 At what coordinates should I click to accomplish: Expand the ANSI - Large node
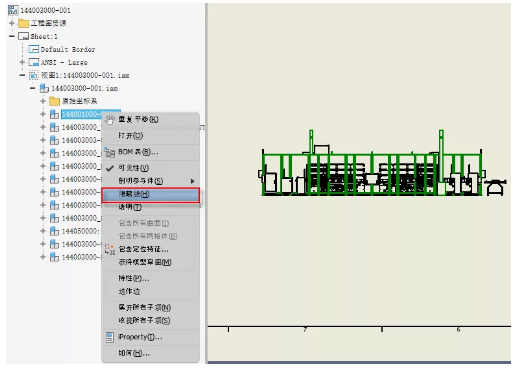22,62
